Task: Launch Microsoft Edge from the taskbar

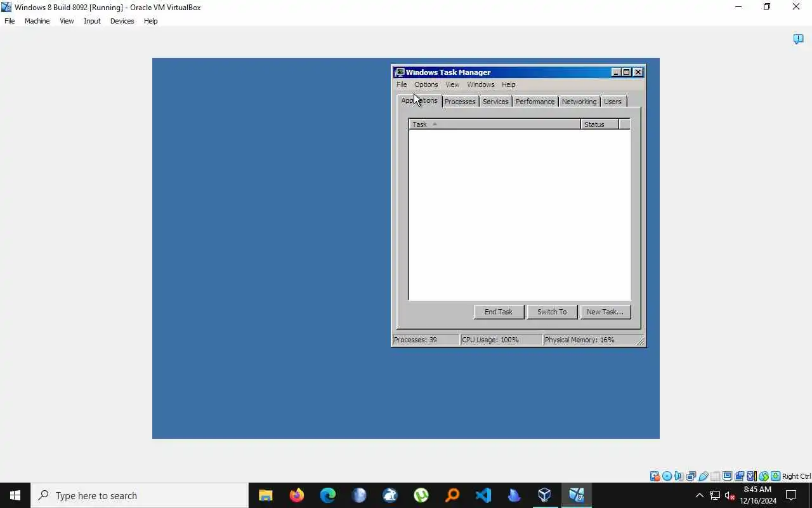Action: click(x=328, y=495)
